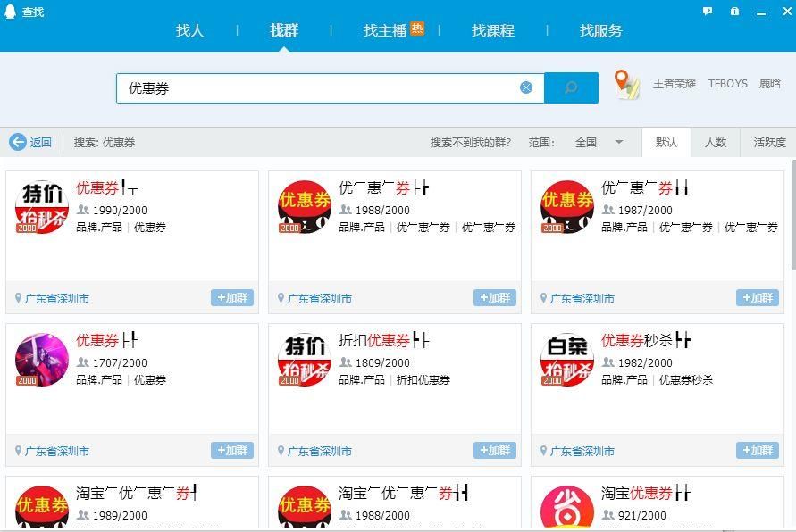
Task: Open avatar of 1707/2000 group
Action: point(42,360)
